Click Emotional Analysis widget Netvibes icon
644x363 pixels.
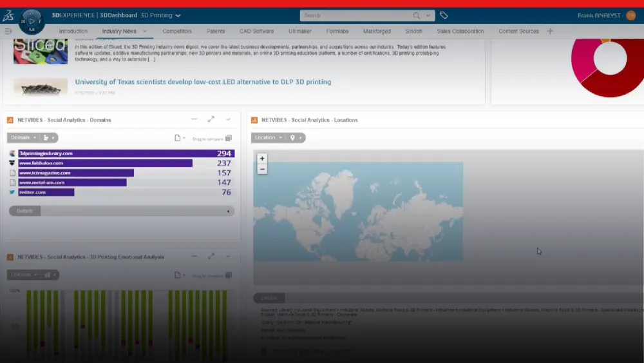point(10,257)
